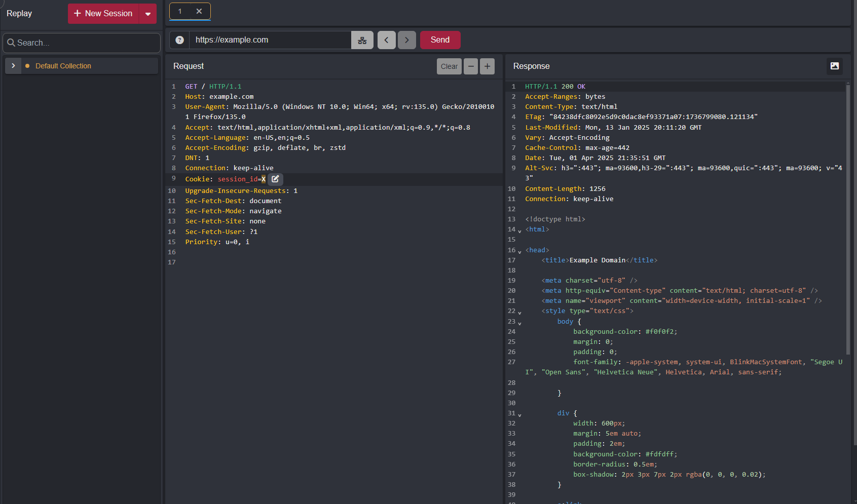Open response render preview image icon
The height and width of the screenshot is (504, 857).
pyautogui.click(x=834, y=66)
